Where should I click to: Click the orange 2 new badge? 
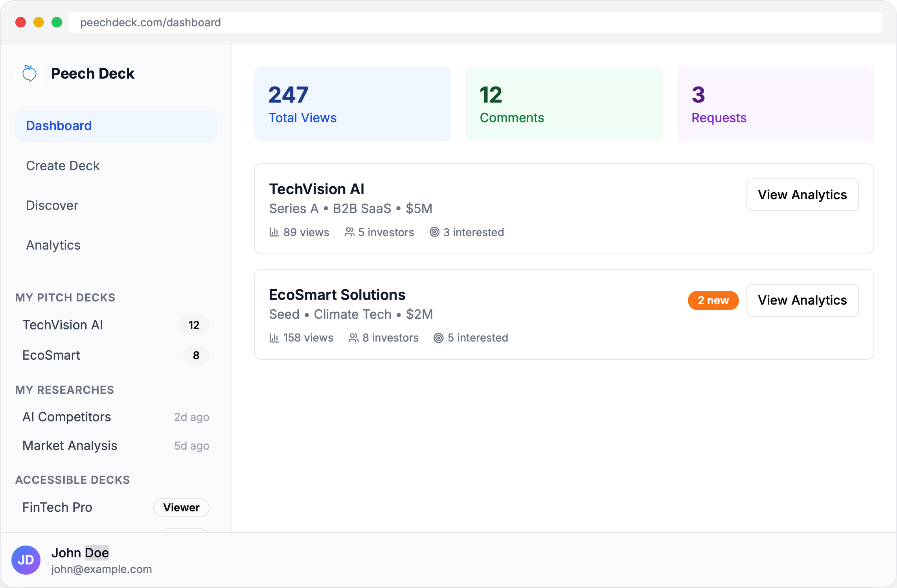(x=713, y=300)
